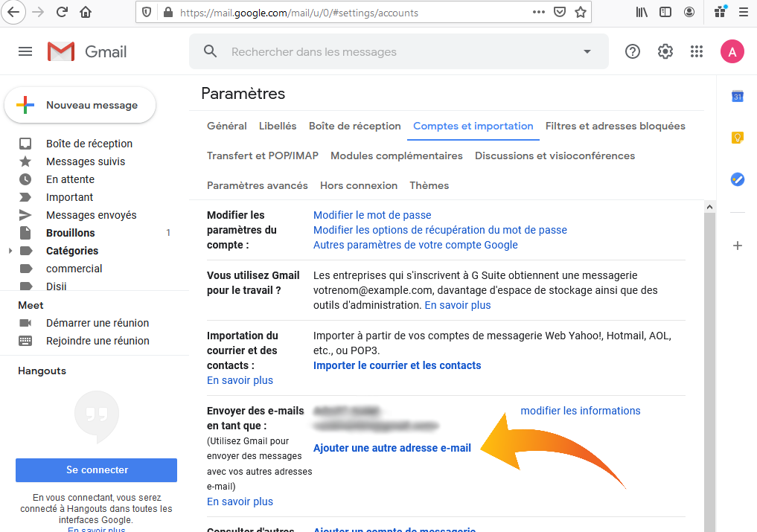Click the Se connecter Hangouts button
This screenshot has height=532, width=757.
click(x=97, y=469)
